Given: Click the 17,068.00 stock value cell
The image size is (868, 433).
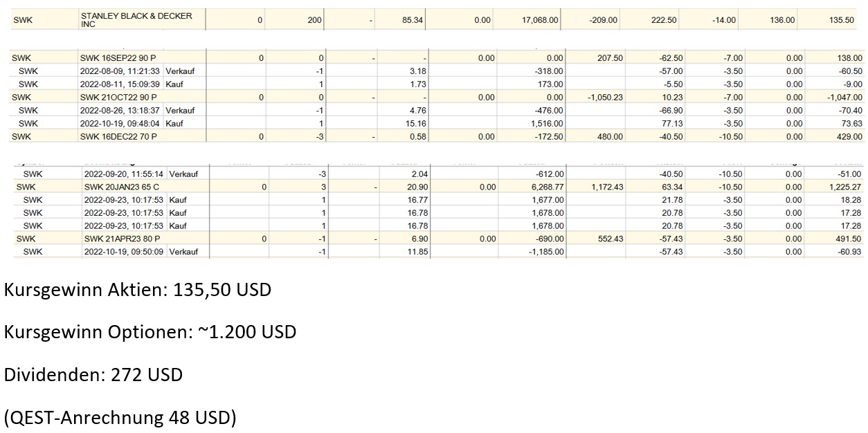Looking at the screenshot, I should click(539, 21).
